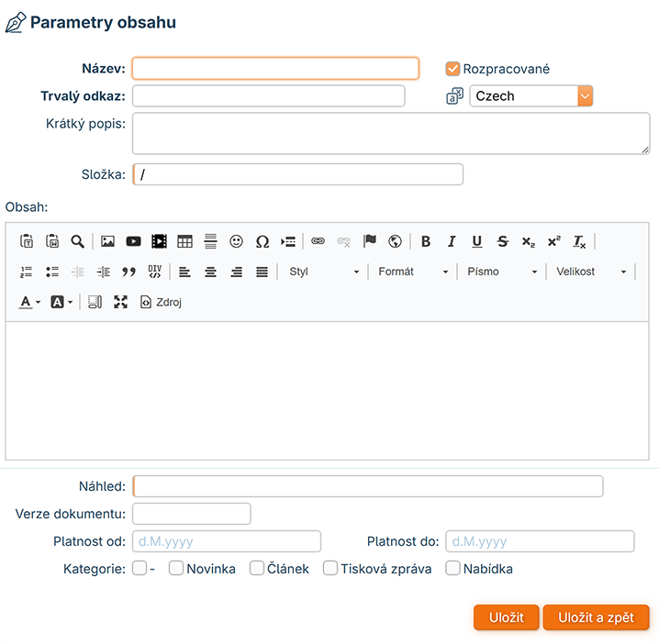The image size is (659, 644).
Task: Check the Novinka category checkbox
Action: click(176, 569)
